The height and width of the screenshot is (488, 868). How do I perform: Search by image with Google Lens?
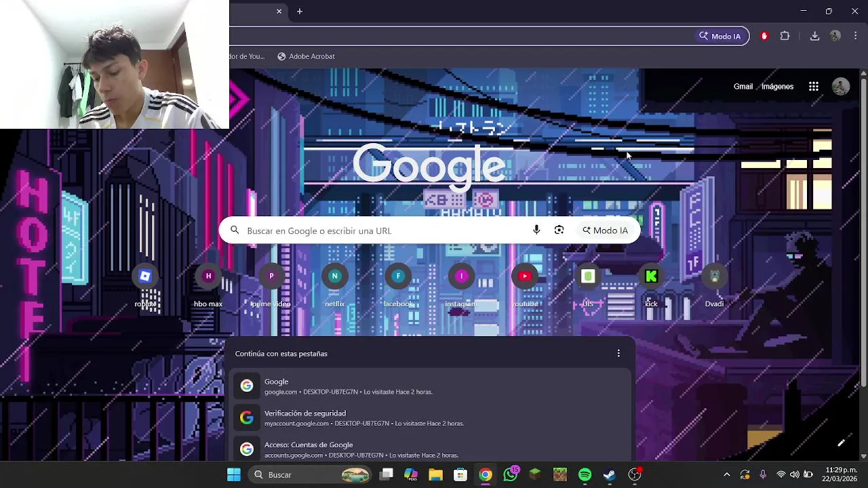559,230
